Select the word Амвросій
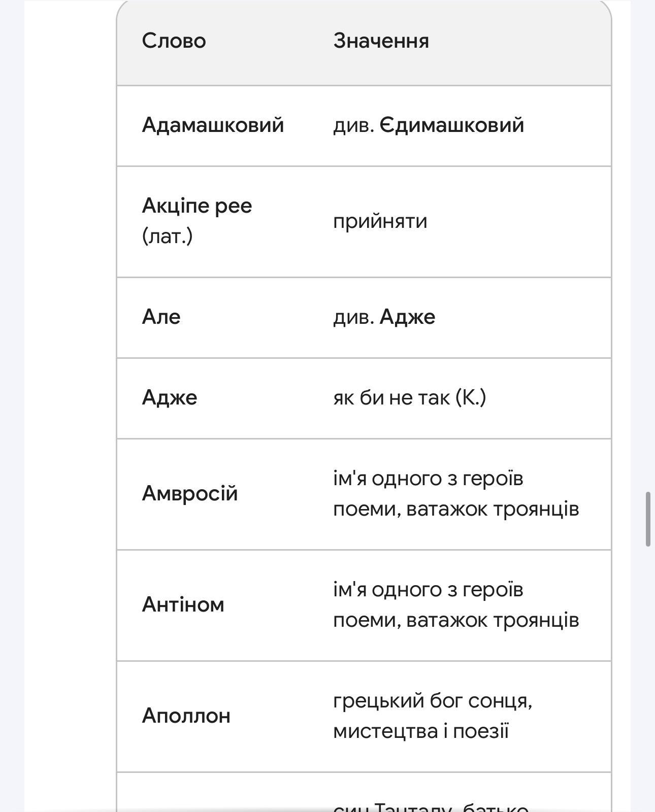The image size is (655, 812). point(190,493)
